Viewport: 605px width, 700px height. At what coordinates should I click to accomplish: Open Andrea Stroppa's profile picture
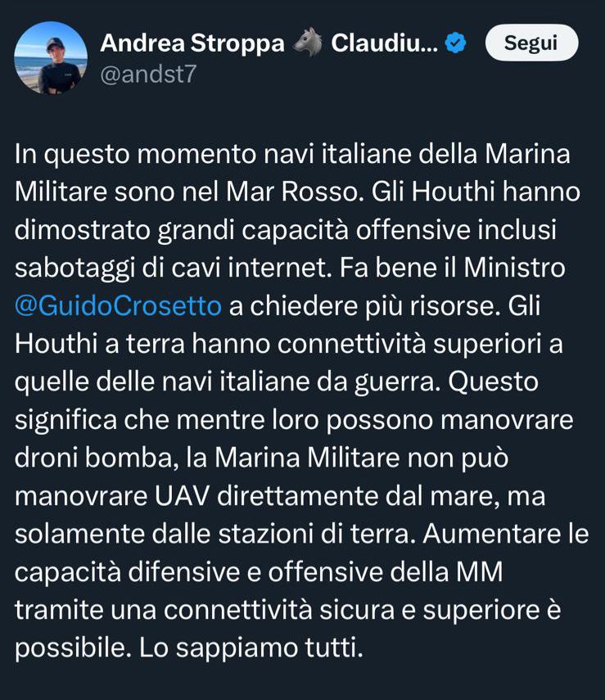[x=51, y=58]
